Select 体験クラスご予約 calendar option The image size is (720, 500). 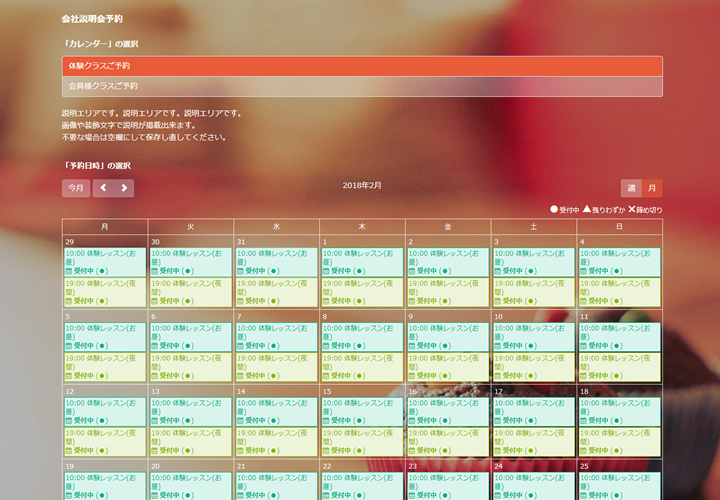362,66
